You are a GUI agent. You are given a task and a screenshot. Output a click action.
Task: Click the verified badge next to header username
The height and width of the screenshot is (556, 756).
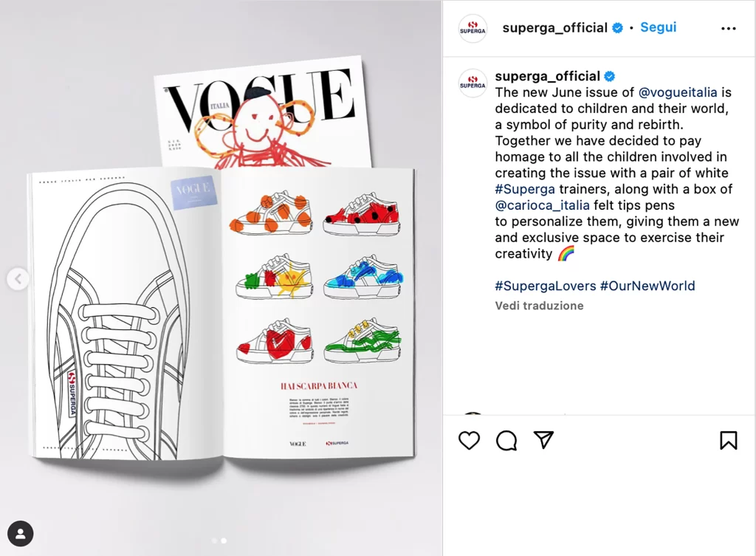[618, 28]
